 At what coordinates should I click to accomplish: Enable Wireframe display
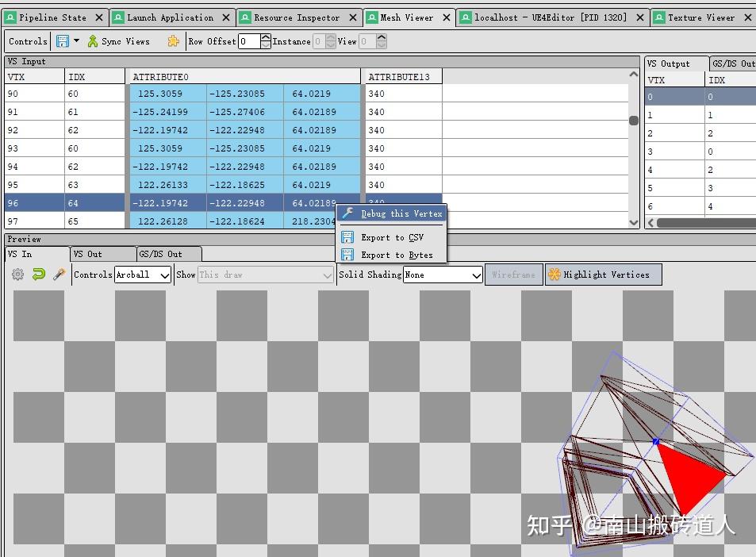514,275
